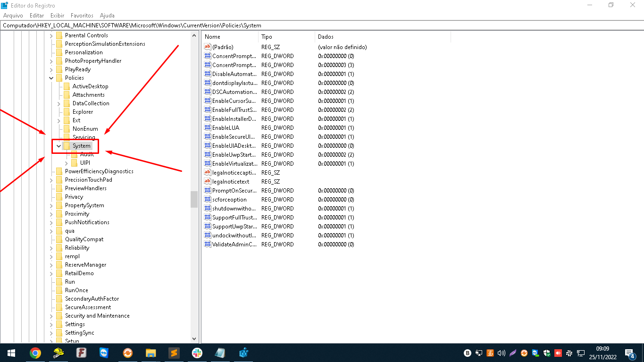Select the scforceoption value icon
Viewport: 644px width, 362px height.
coord(208,200)
